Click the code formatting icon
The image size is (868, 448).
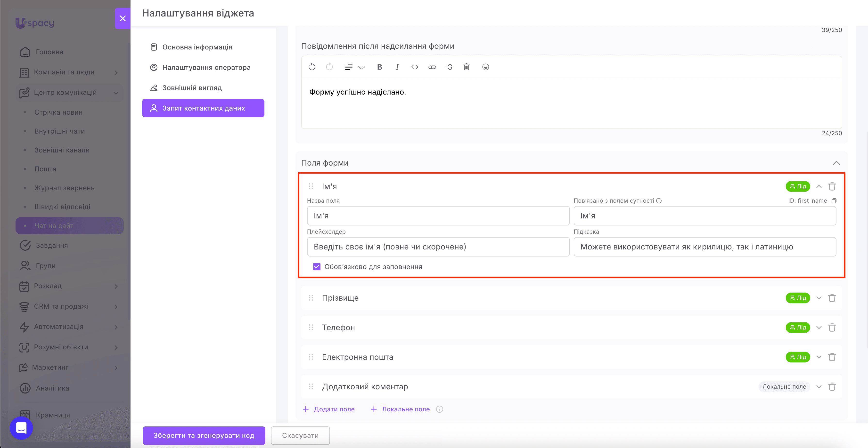pyautogui.click(x=415, y=67)
